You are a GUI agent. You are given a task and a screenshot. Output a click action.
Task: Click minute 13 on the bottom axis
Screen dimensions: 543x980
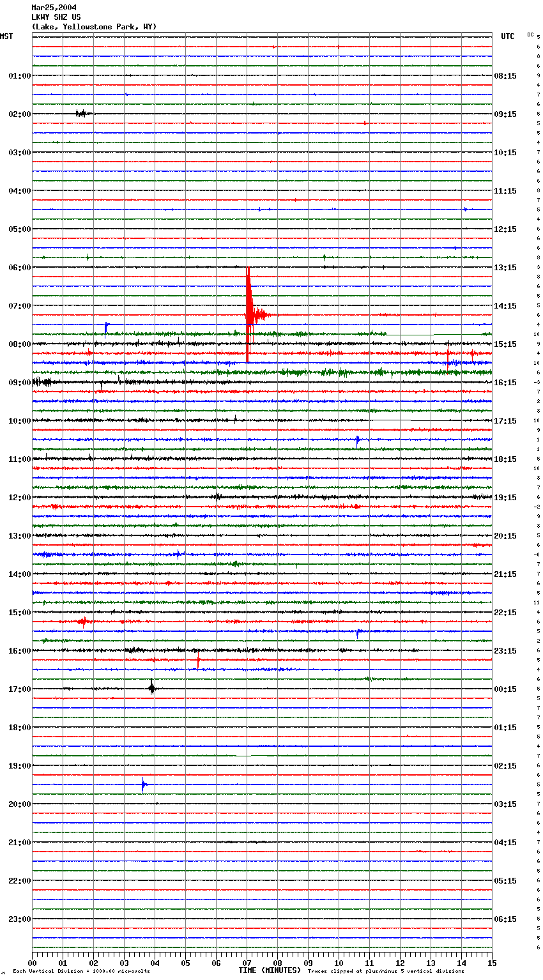coord(431,963)
